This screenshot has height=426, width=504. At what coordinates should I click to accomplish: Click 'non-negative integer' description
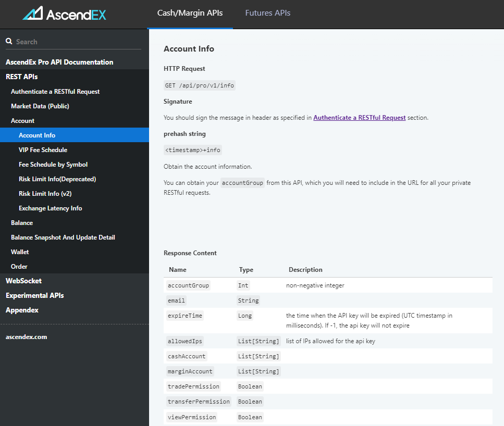315,285
